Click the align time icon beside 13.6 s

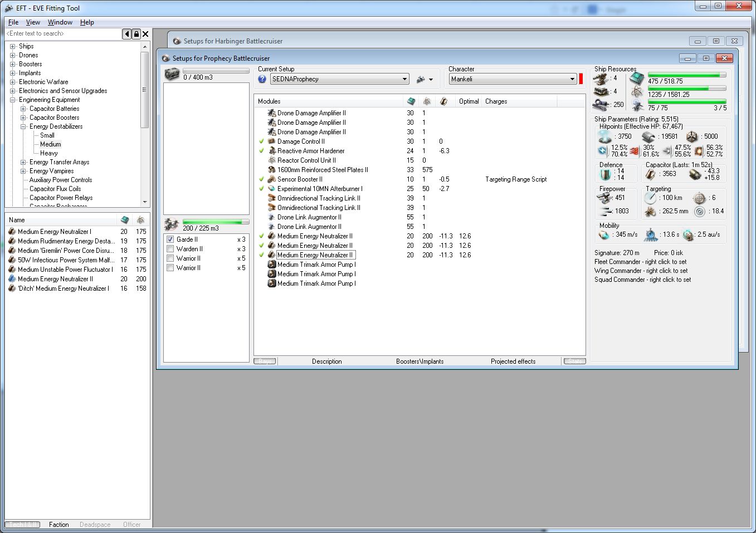pyautogui.click(x=651, y=235)
